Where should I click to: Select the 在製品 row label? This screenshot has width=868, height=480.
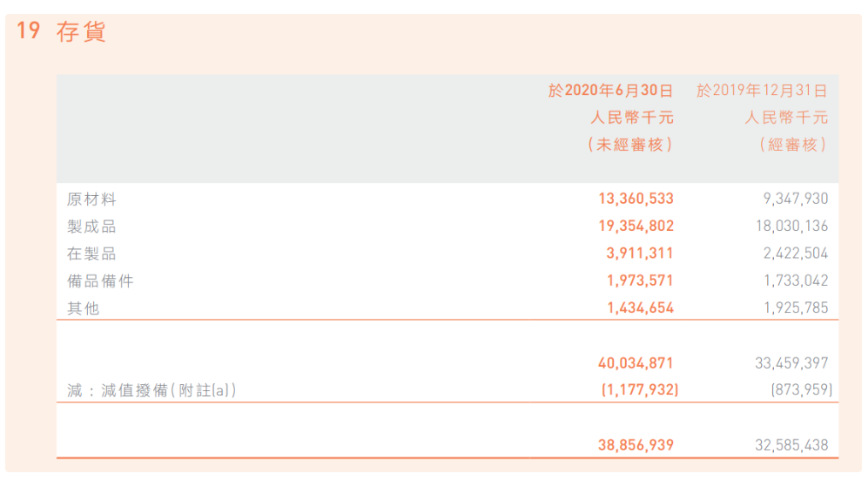click(x=91, y=254)
